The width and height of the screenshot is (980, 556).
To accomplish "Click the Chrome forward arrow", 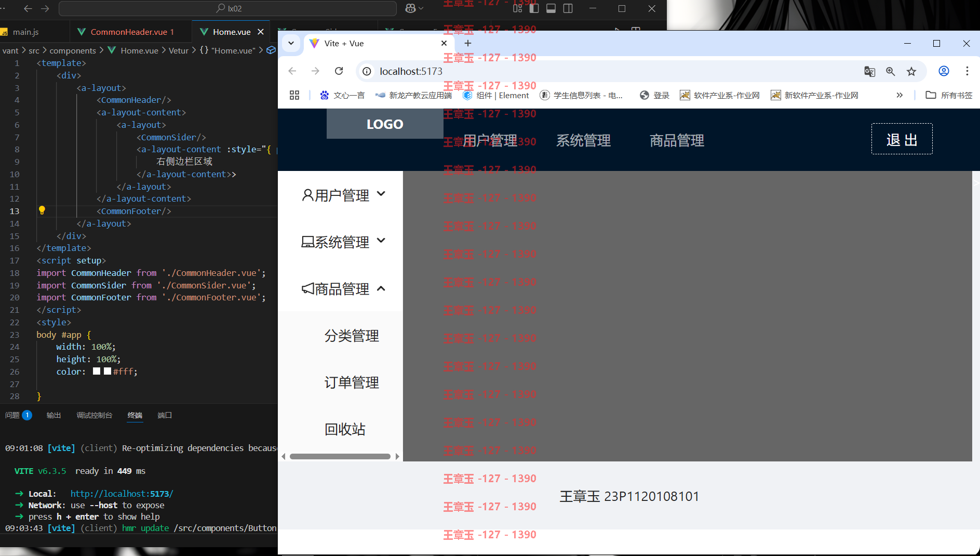I will coord(315,71).
